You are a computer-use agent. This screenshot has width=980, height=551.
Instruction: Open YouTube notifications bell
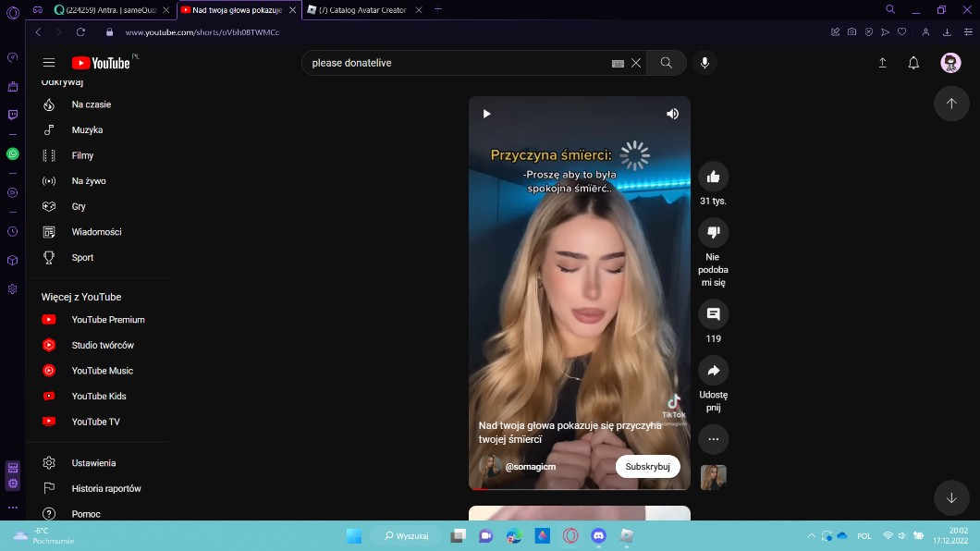click(913, 63)
